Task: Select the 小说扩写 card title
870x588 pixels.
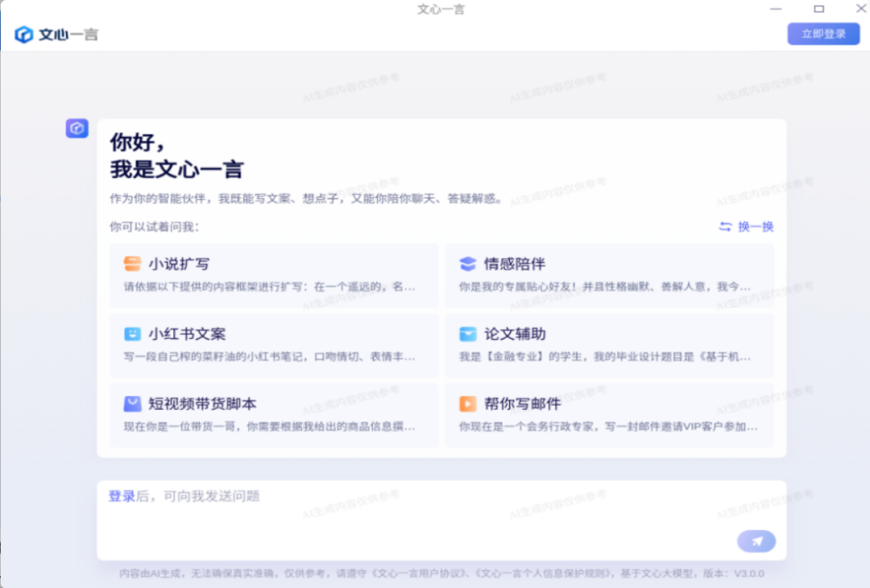Action: (x=179, y=264)
